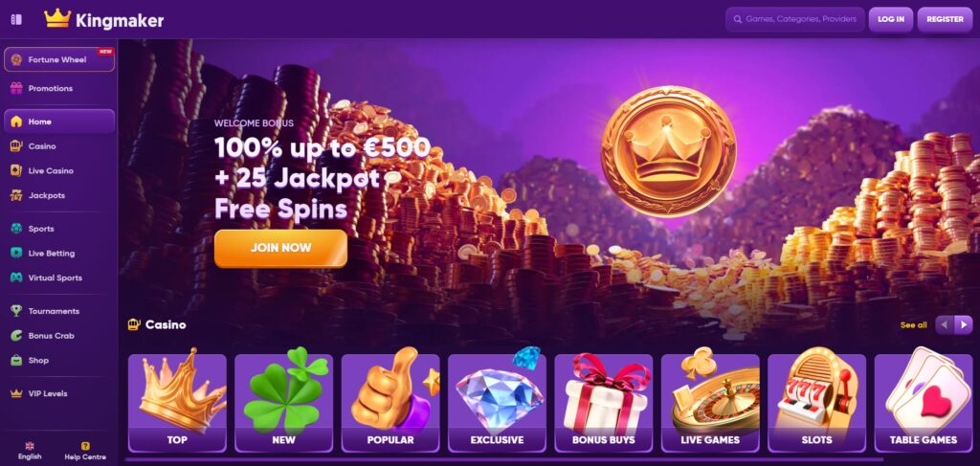Advance the Casino carousel with the right arrow

click(x=963, y=324)
